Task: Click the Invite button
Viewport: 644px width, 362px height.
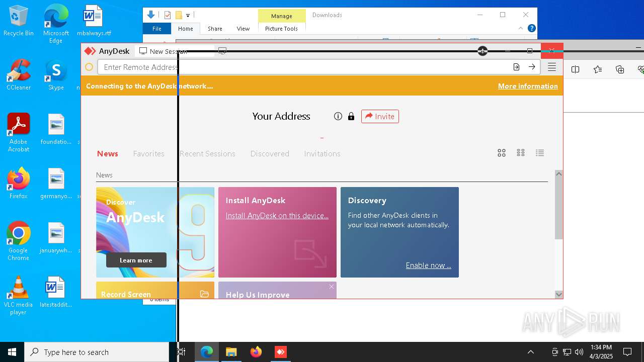Action: point(380,116)
